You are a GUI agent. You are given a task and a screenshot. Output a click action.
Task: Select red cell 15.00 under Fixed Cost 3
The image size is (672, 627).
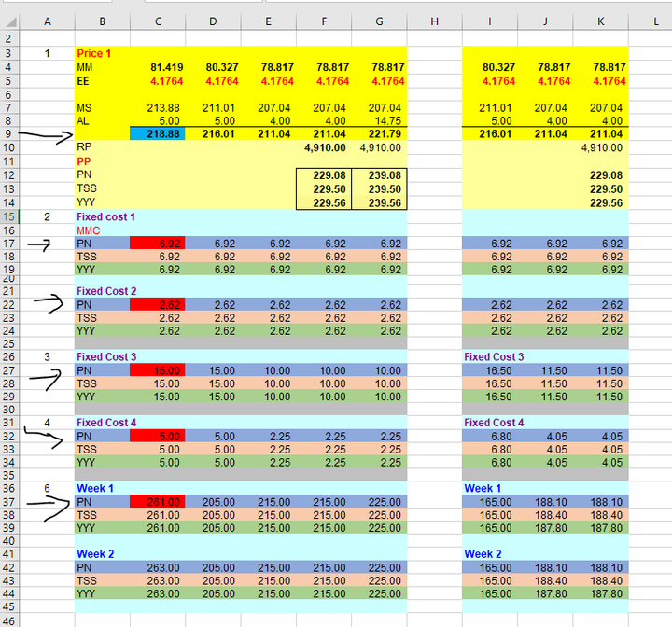point(158,370)
